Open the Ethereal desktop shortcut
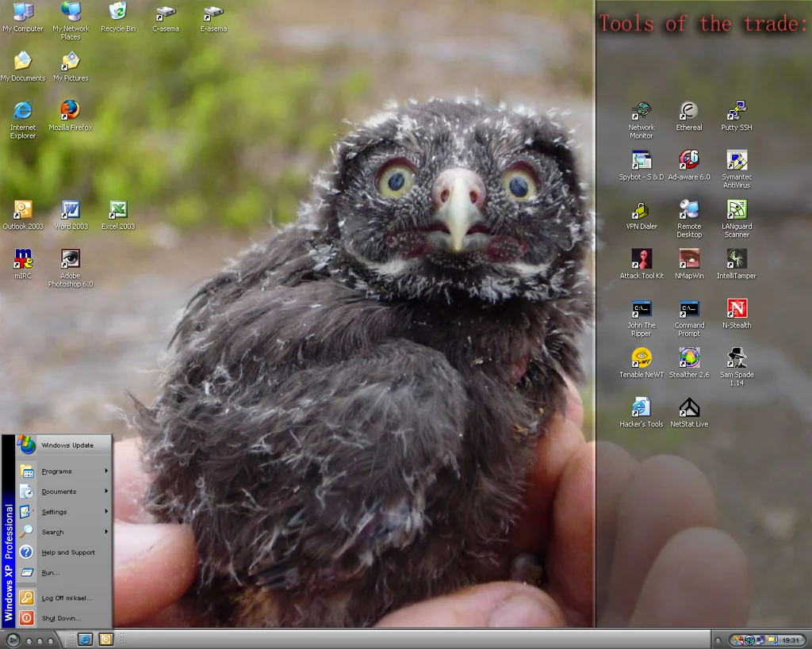The height and width of the screenshot is (649, 812). (688, 112)
